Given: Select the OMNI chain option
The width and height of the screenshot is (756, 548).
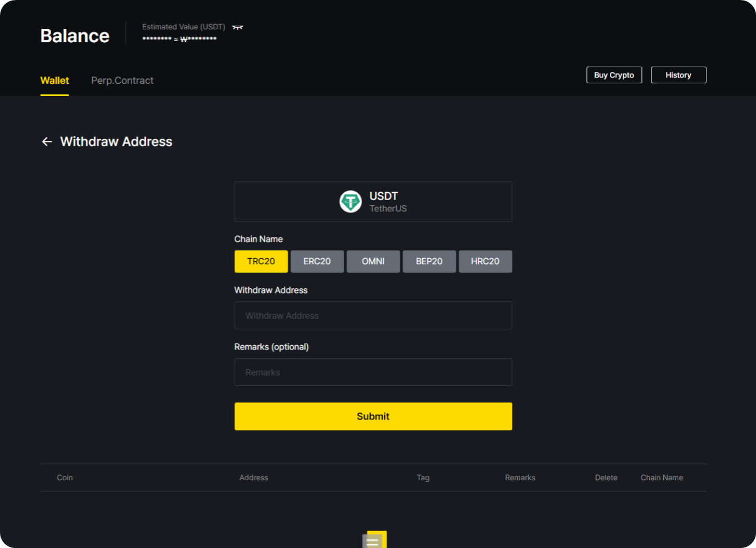Looking at the screenshot, I should (373, 261).
